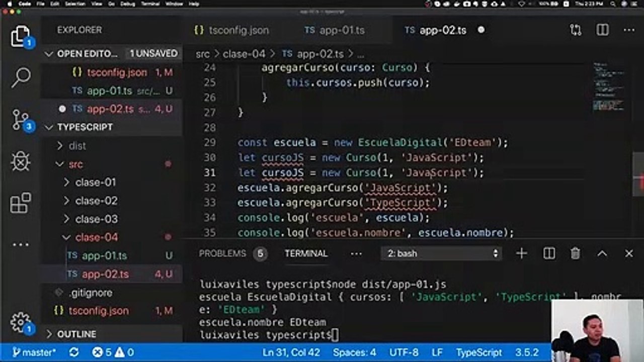Open the .gitignore file
Image resolution: width=644 pixels, height=362 pixels.
tap(111, 293)
